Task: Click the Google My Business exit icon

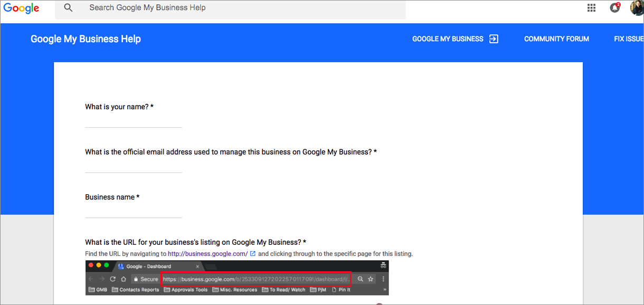Action: tap(494, 39)
